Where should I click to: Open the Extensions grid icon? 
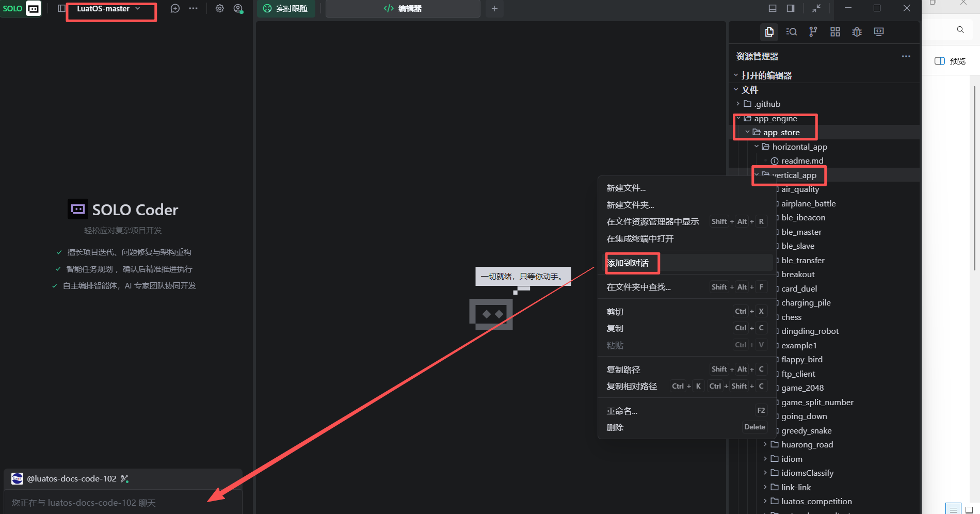(835, 32)
